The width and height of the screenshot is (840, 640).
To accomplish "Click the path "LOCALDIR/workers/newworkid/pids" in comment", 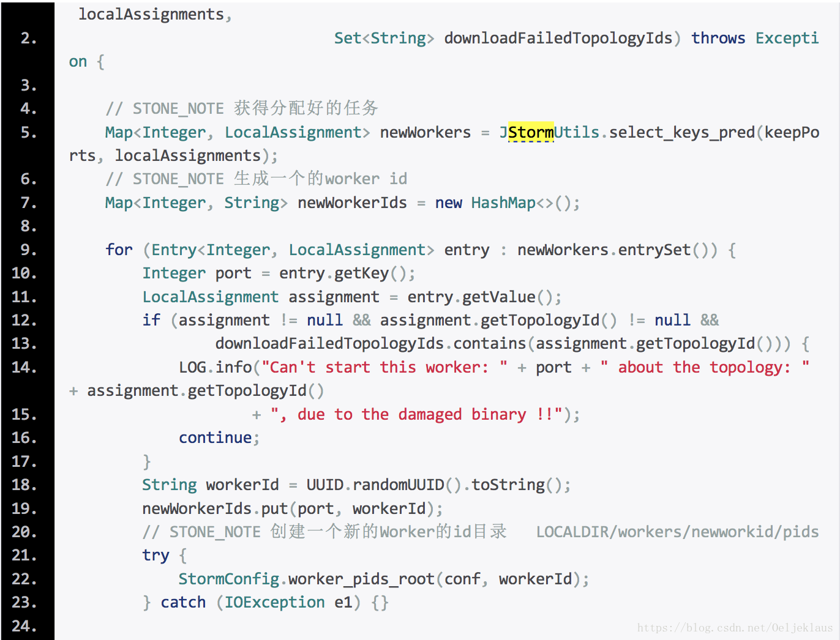I will 678,532.
